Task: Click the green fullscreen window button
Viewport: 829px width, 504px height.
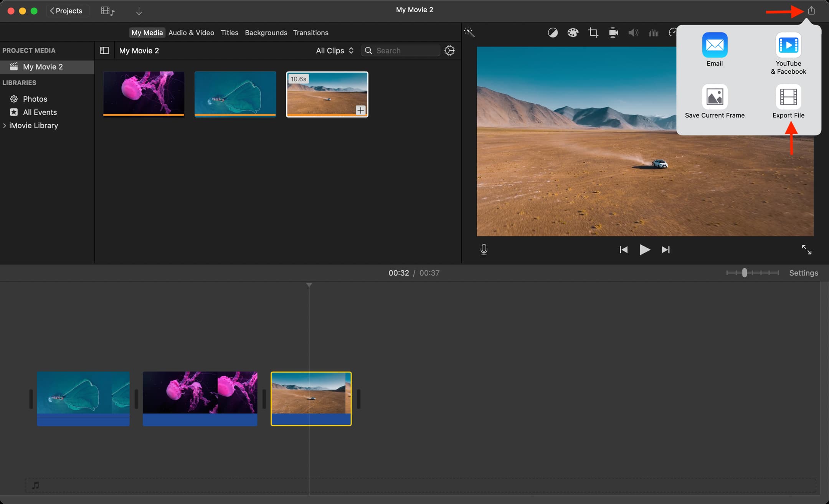Action: [x=34, y=11]
